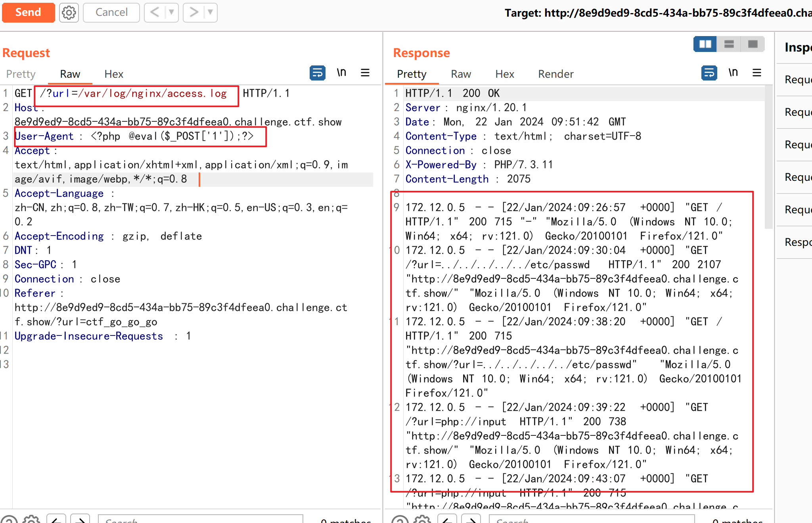Toggle word wrap in Request panel

[317, 73]
